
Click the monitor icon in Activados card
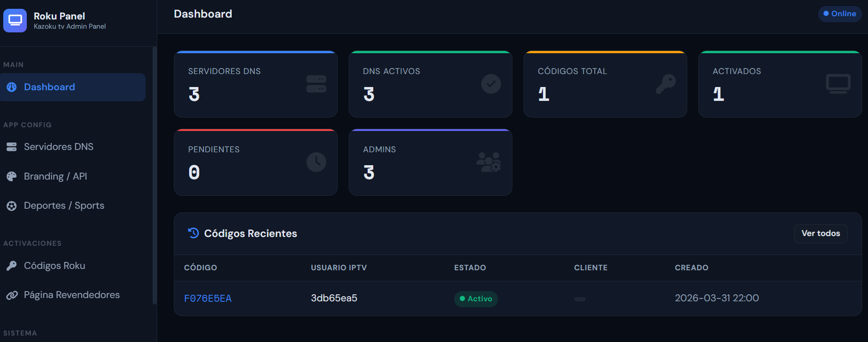tap(838, 84)
